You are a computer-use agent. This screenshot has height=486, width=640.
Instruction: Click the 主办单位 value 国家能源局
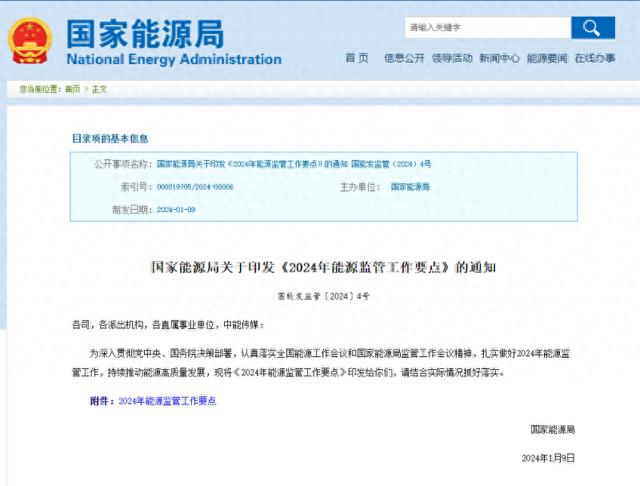click(x=411, y=186)
